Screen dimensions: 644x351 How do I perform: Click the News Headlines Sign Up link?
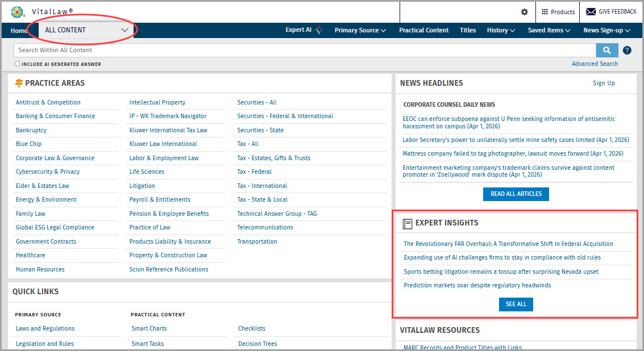[604, 83]
